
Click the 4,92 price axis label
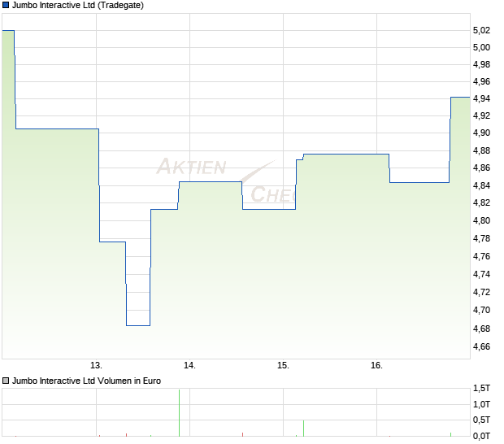click(481, 115)
